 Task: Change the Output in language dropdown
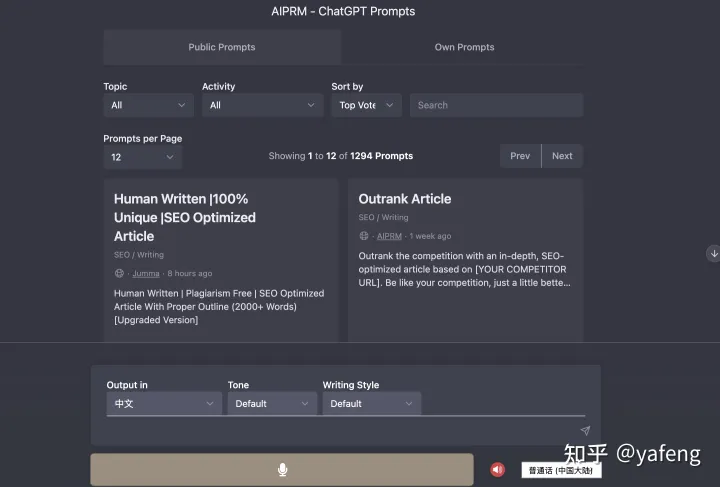coord(164,404)
